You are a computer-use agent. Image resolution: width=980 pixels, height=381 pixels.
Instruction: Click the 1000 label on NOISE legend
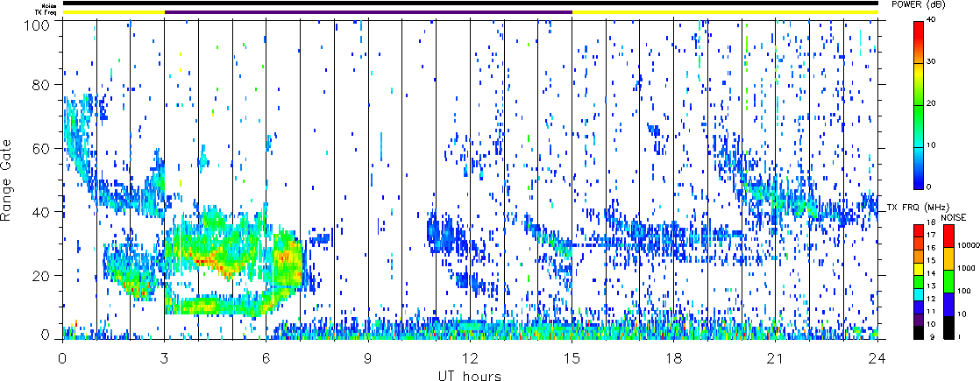(x=966, y=268)
